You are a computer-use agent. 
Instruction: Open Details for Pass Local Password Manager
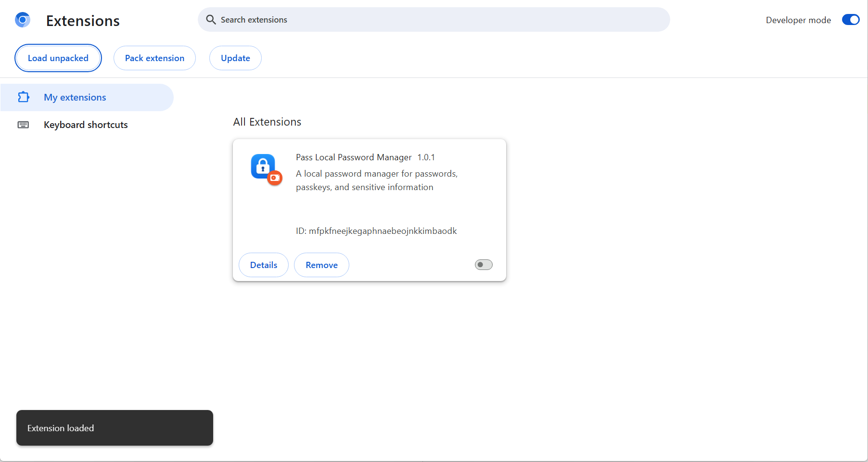(264, 265)
